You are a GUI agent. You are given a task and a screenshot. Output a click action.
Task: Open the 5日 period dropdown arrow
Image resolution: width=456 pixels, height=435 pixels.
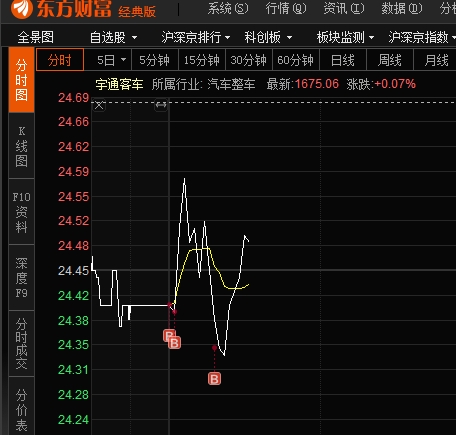[124, 60]
